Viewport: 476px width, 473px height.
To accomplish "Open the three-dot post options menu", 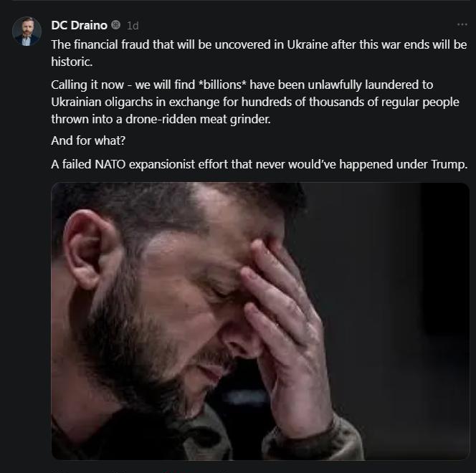I will 462,24.
